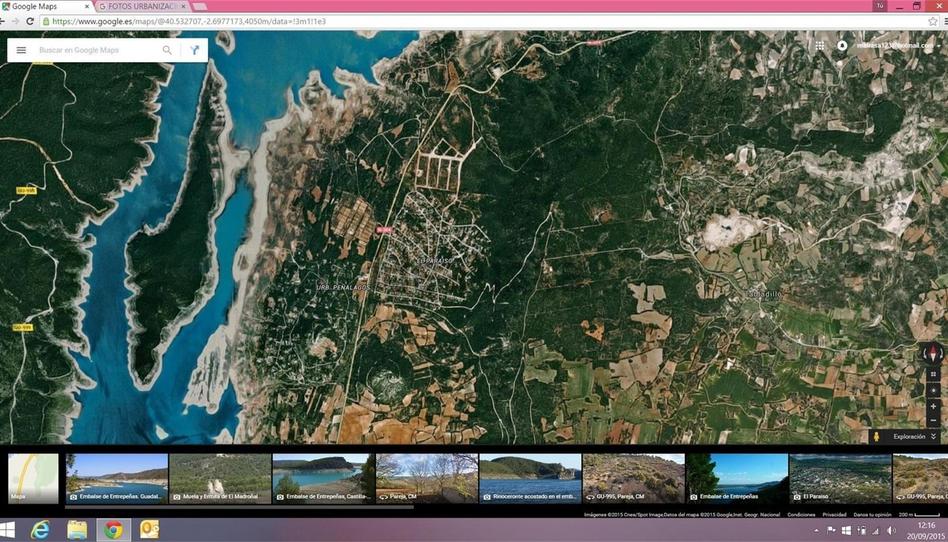Collapse the Exploración photo strip
Image resolution: width=948 pixels, height=542 pixels.
933,436
